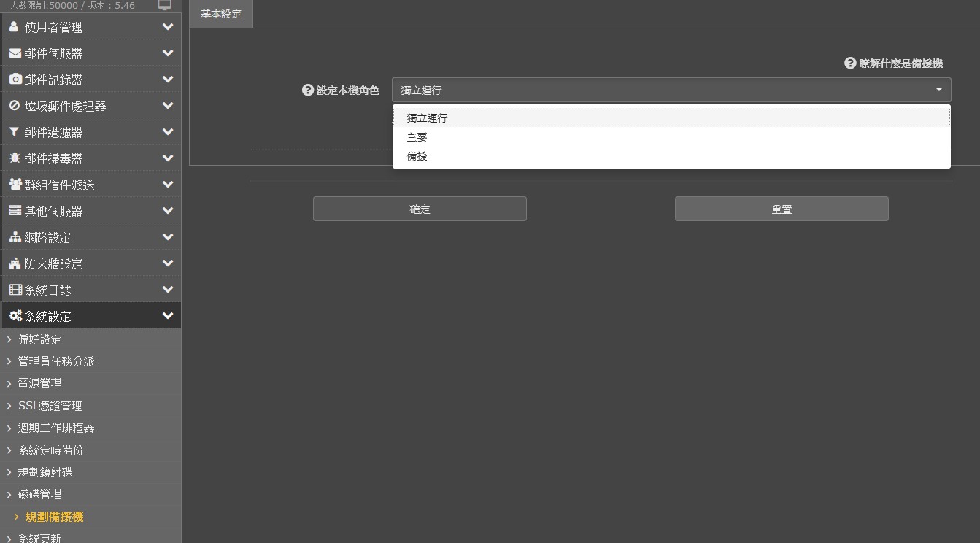Click the envelope icon for 郵件伺服器

[15, 53]
